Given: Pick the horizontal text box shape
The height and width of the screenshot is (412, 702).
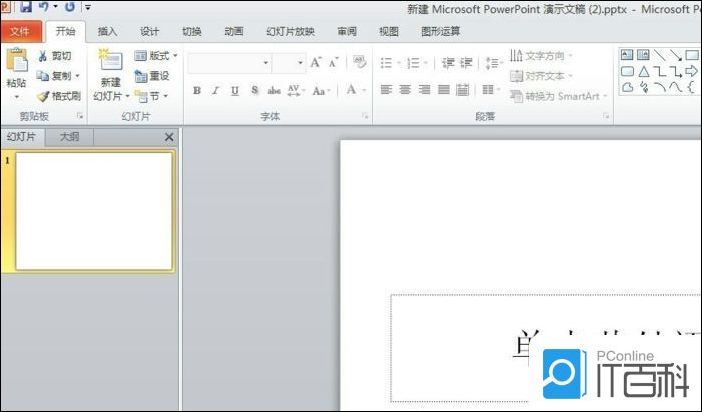Looking at the screenshot, I should [627, 55].
